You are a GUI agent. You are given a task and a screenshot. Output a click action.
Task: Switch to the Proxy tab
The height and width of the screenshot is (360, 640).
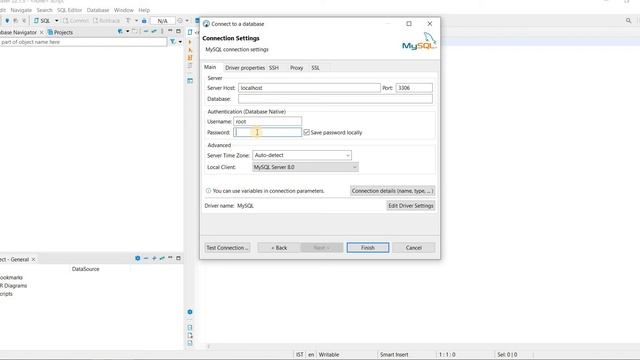click(x=297, y=68)
